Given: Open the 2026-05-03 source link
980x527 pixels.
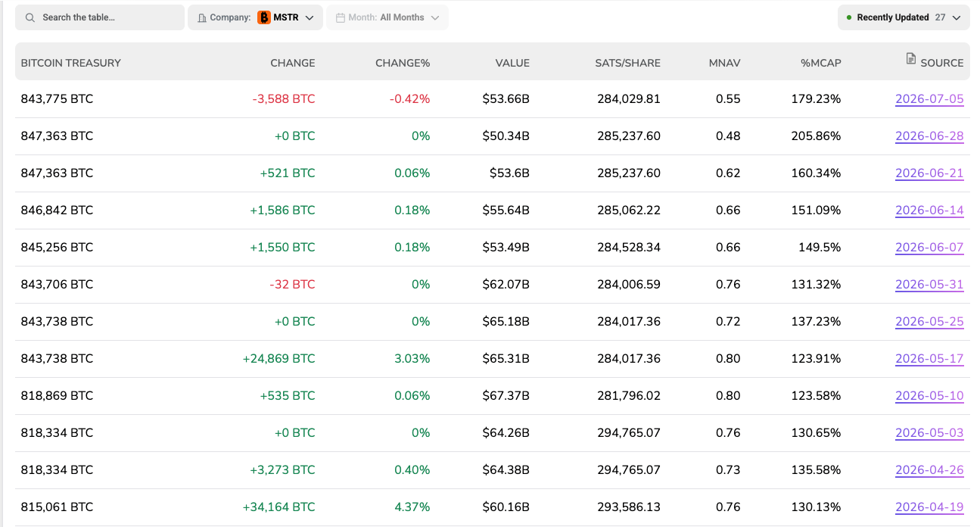Looking at the screenshot, I should 929,433.
